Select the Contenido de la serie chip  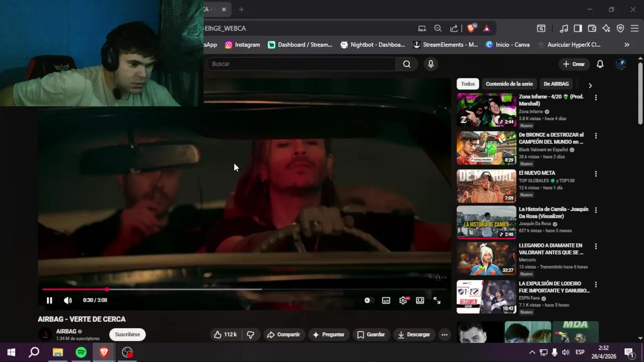[x=509, y=84]
